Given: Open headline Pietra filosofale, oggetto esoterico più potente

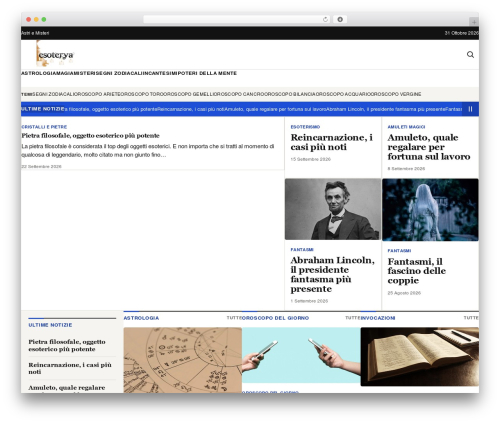Looking at the screenshot, I should click(x=90, y=136).
